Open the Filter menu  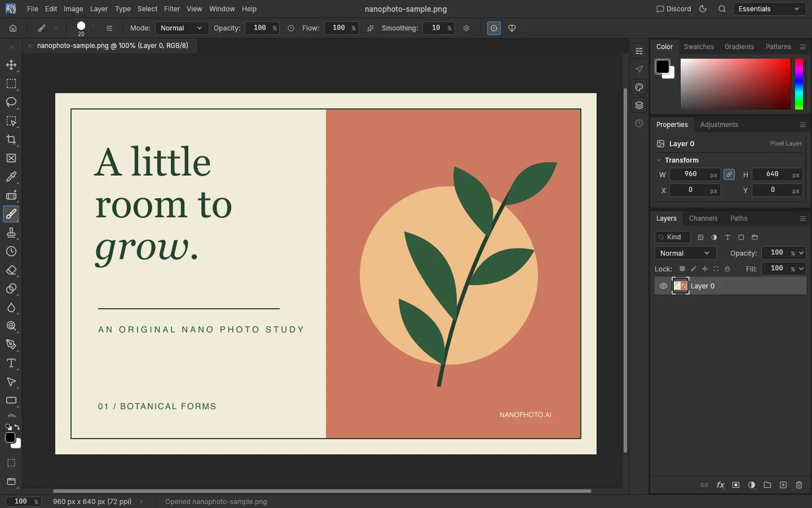(x=172, y=9)
